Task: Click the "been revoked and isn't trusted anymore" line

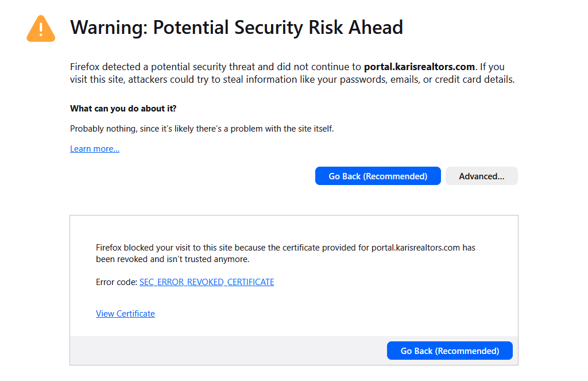Action: coord(172,259)
